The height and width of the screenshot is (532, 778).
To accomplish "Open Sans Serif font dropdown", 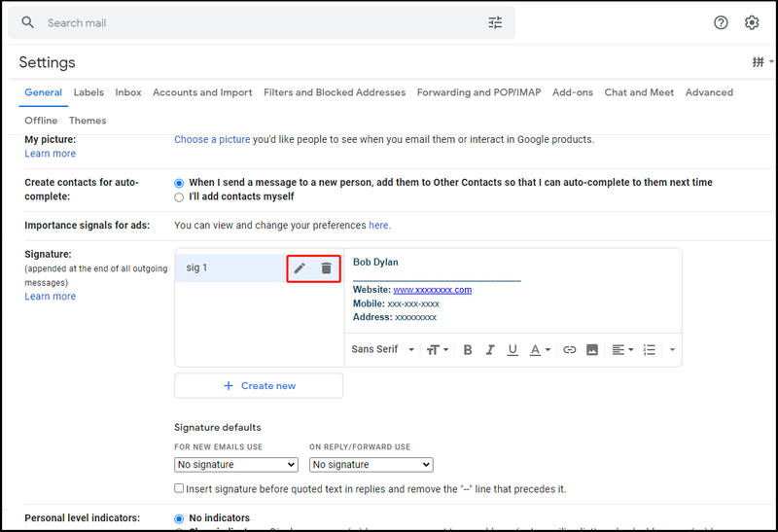I will pyautogui.click(x=382, y=349).
